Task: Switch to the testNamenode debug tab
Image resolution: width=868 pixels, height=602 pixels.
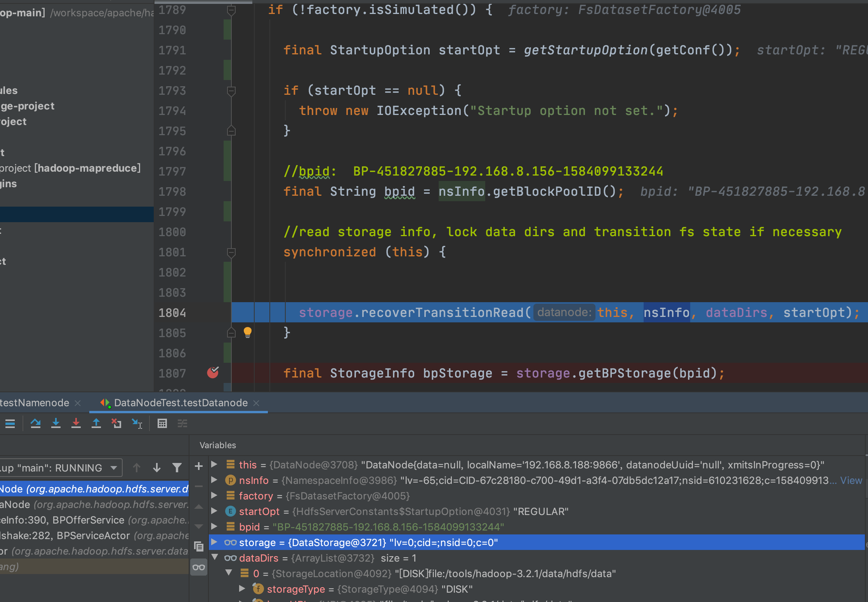Action: (35, 403)
